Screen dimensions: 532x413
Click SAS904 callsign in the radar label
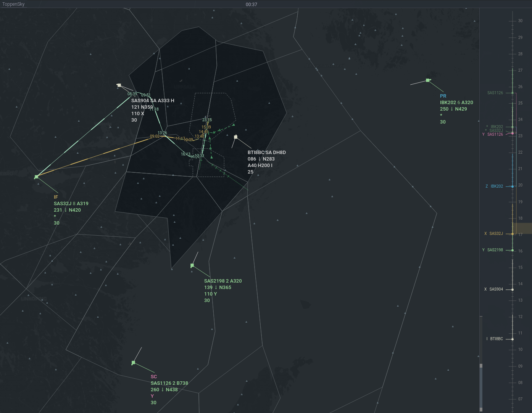tap(140, 101)
